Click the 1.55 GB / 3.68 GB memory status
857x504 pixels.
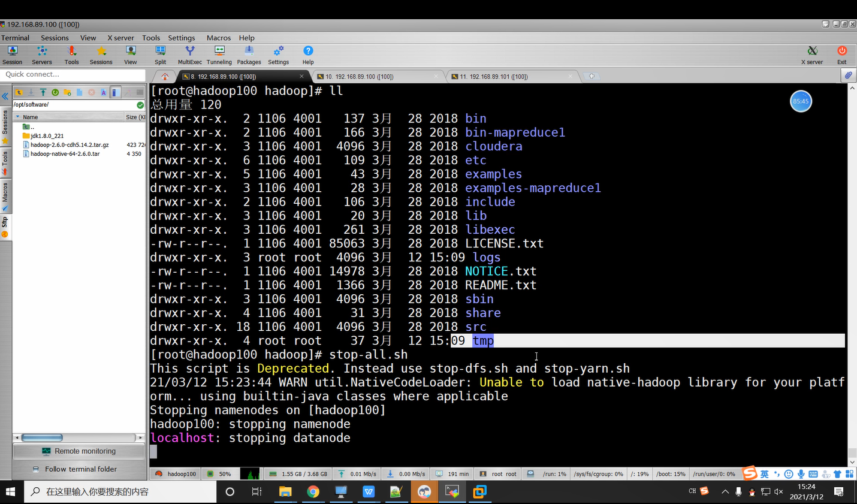click(298, 474)
